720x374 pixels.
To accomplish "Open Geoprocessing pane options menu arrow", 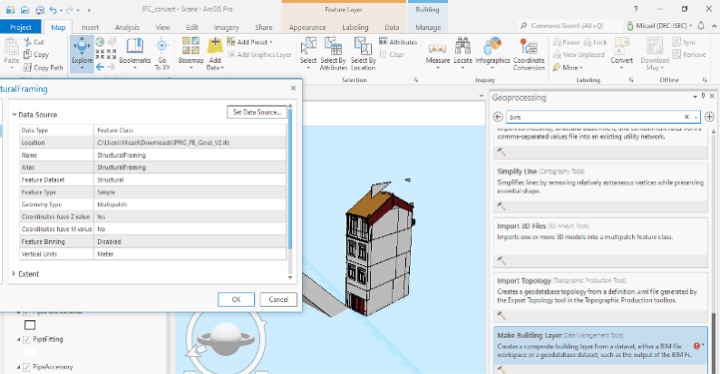I will click(695, 96).
